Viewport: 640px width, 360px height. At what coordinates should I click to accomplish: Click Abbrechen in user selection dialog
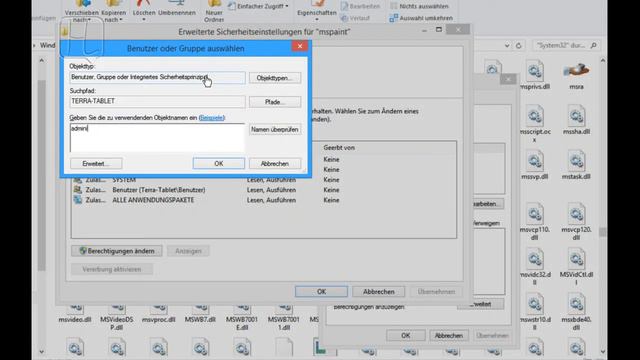click(275, 163)
